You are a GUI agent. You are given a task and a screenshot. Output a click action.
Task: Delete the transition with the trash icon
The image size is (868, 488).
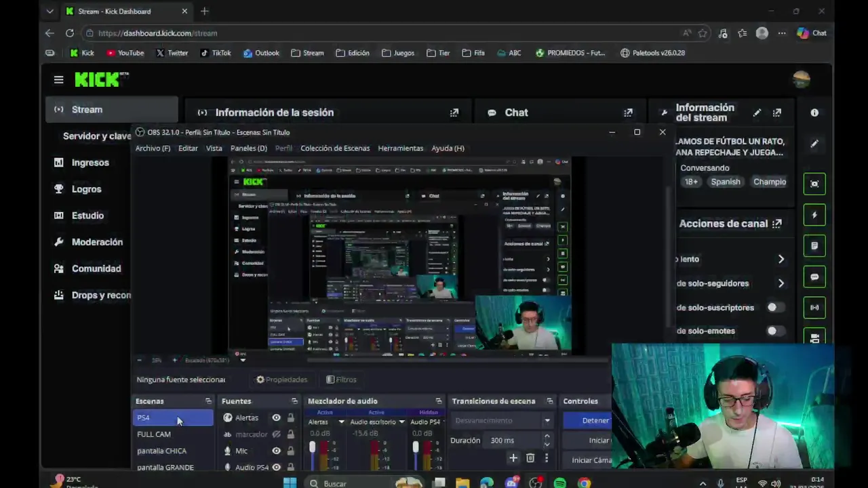530,458
